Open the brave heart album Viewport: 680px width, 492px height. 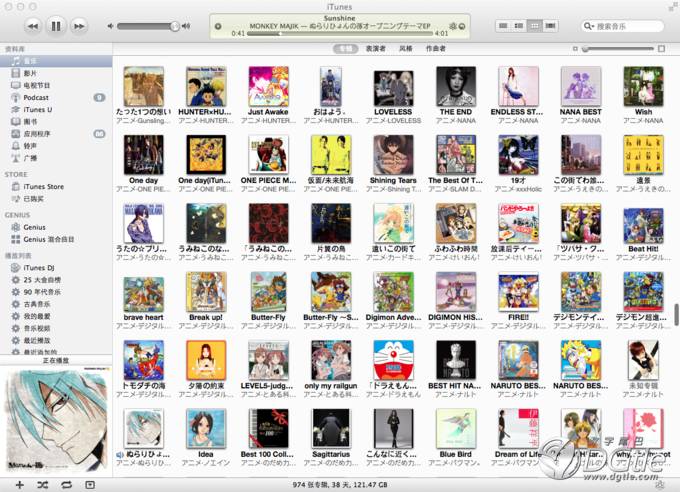[x=144, y=294]
